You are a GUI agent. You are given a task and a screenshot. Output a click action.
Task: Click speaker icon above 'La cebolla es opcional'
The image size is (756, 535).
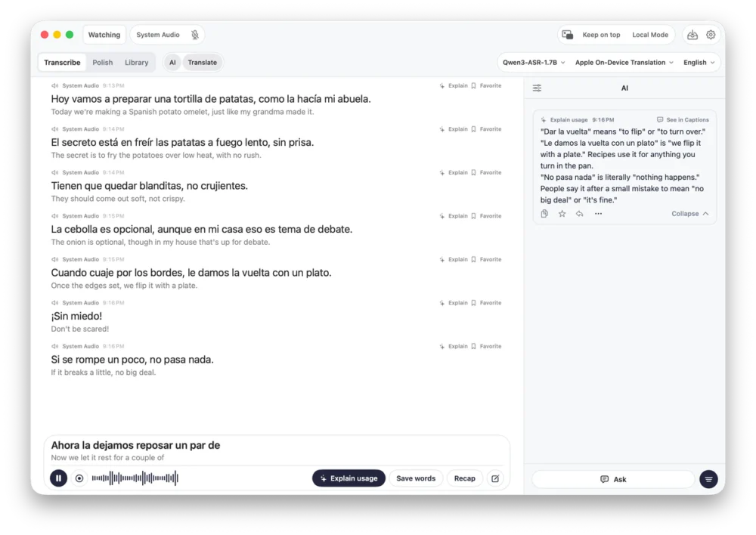click(x=55, y=216)
